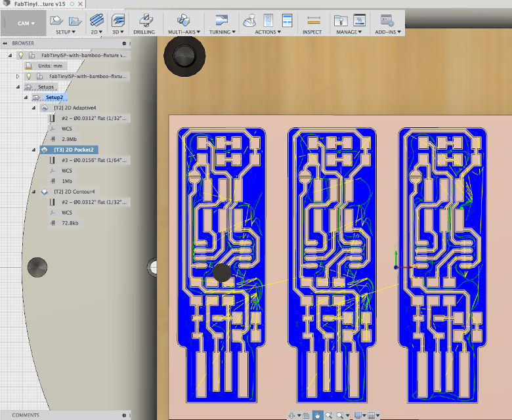Open the MANAGE dropdown

(349, 32)
